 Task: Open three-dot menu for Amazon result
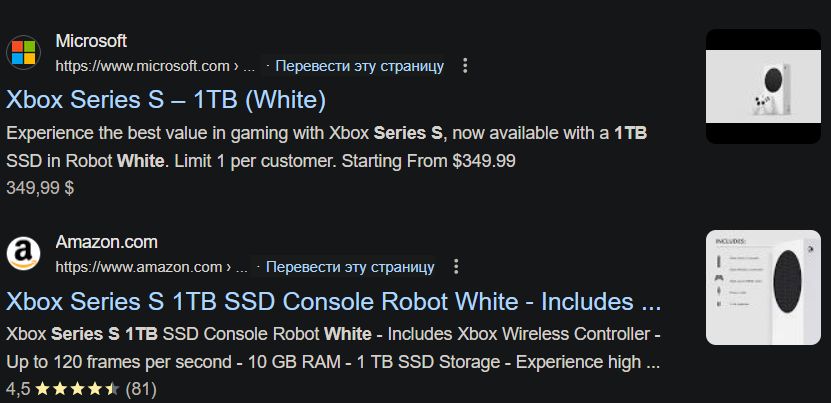coord(455,267)
